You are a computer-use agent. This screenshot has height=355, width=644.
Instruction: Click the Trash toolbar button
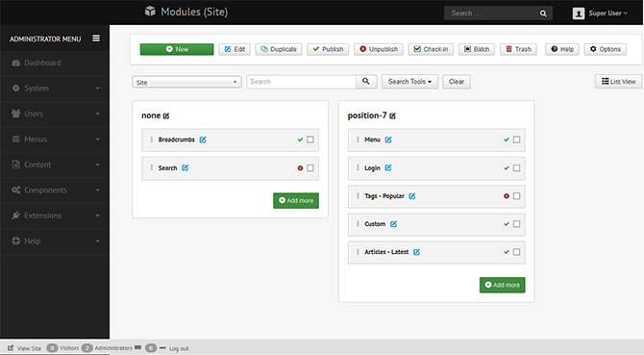tap(518, 49)
